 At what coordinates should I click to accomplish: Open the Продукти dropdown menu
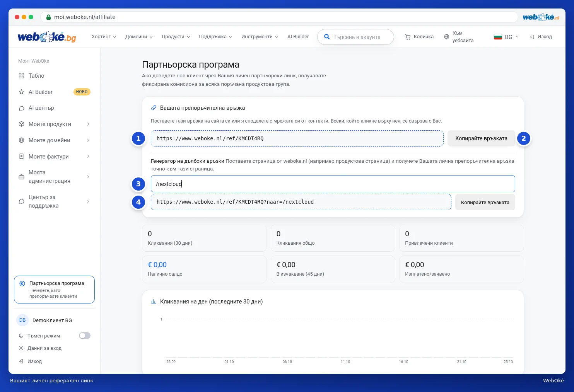tap(176, 37)
